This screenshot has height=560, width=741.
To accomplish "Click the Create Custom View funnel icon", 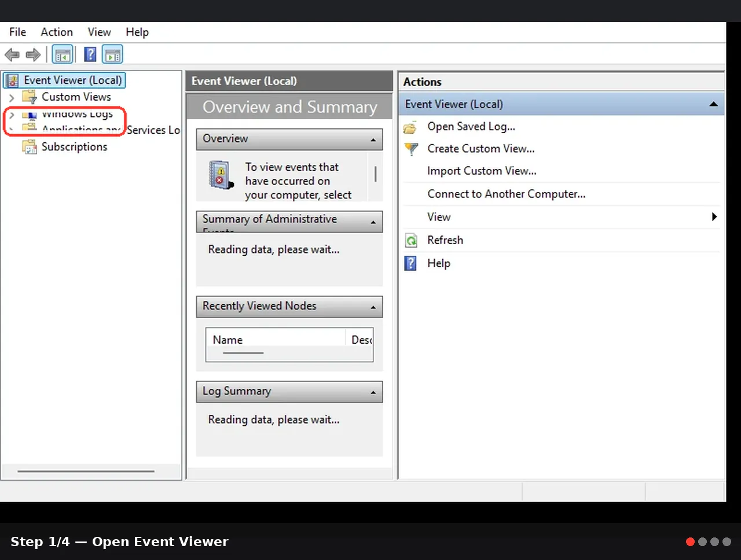I will pyautogui.click(x=411, y=149).
